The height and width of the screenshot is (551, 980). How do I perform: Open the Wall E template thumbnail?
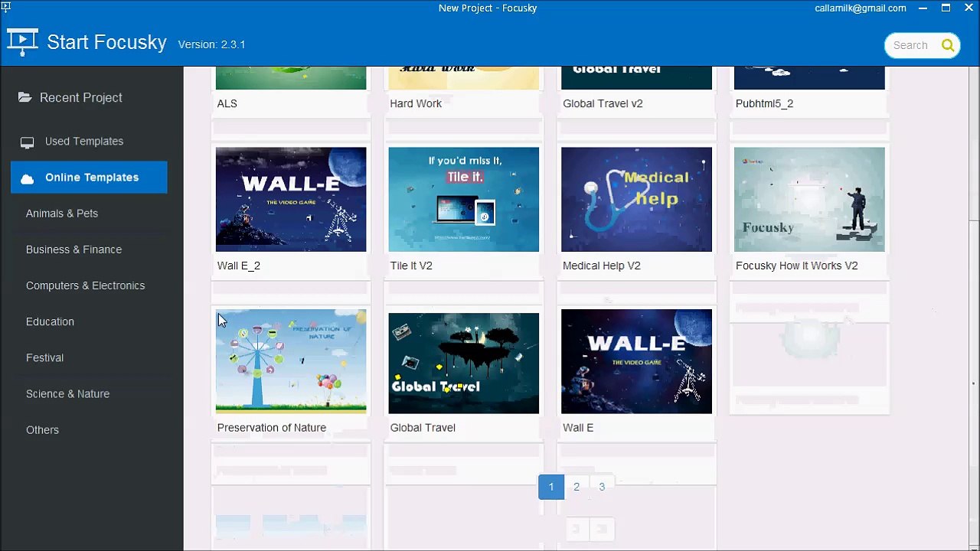click(636, 361)
